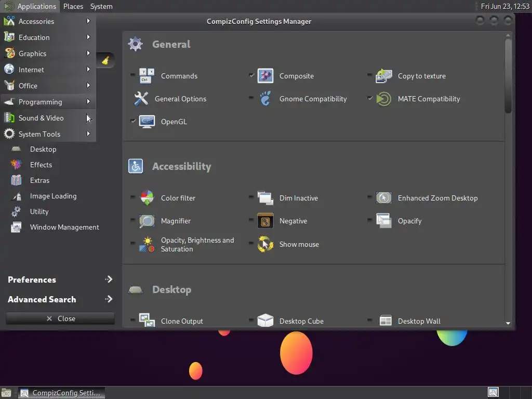Disable the Composite plugin checkbox

point(251,75)
